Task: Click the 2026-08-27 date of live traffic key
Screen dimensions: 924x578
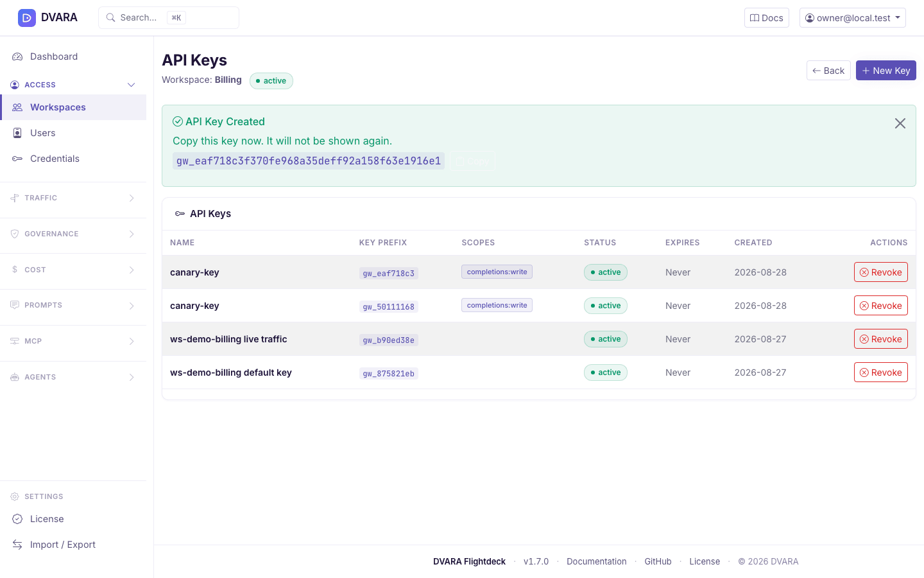Action: [760, 339]
